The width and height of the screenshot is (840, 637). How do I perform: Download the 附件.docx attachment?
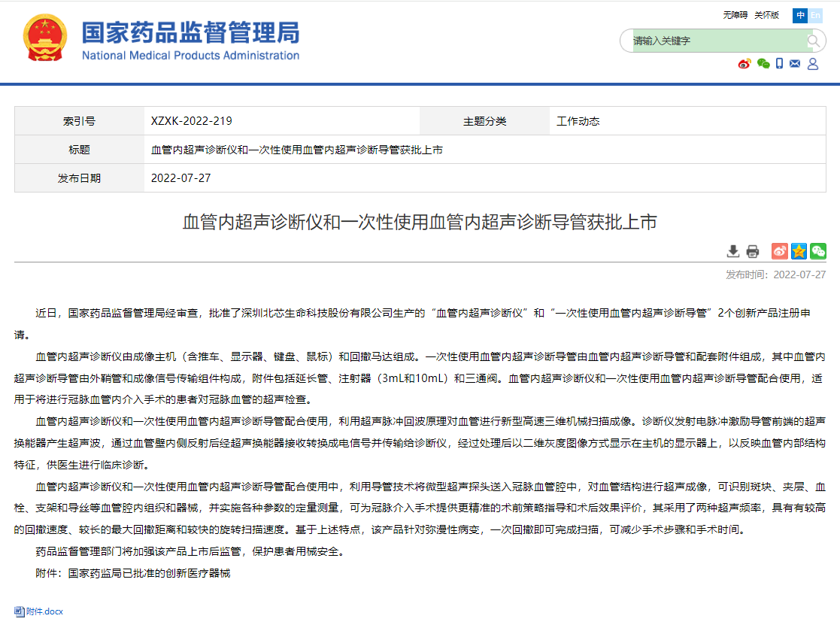44,611
